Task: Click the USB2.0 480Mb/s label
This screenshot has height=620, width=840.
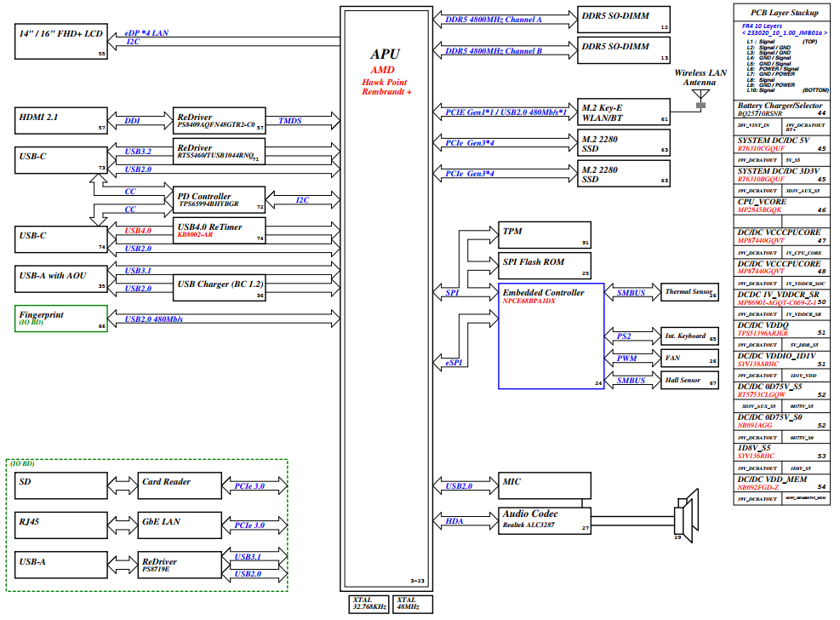Action: tap(154, 319)
